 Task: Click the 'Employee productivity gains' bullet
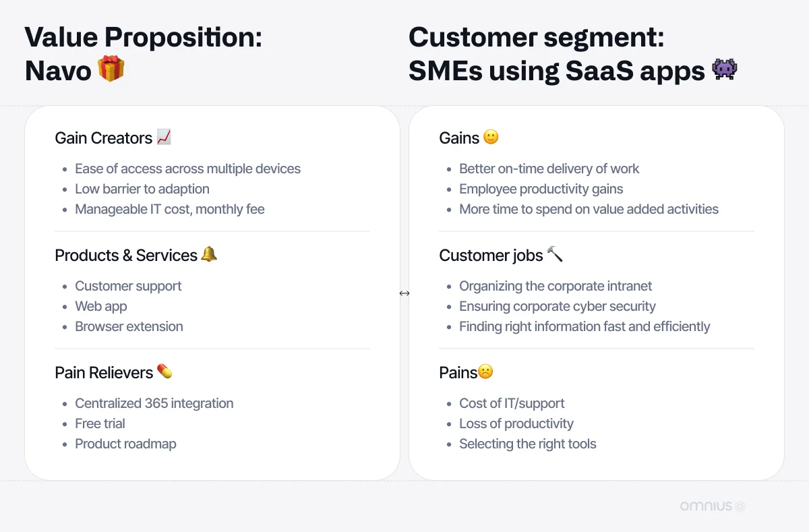tap(541, 189)
